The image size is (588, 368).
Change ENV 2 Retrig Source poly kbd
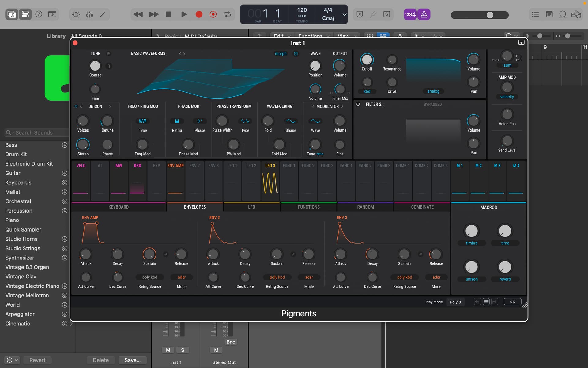coord(277,277)
